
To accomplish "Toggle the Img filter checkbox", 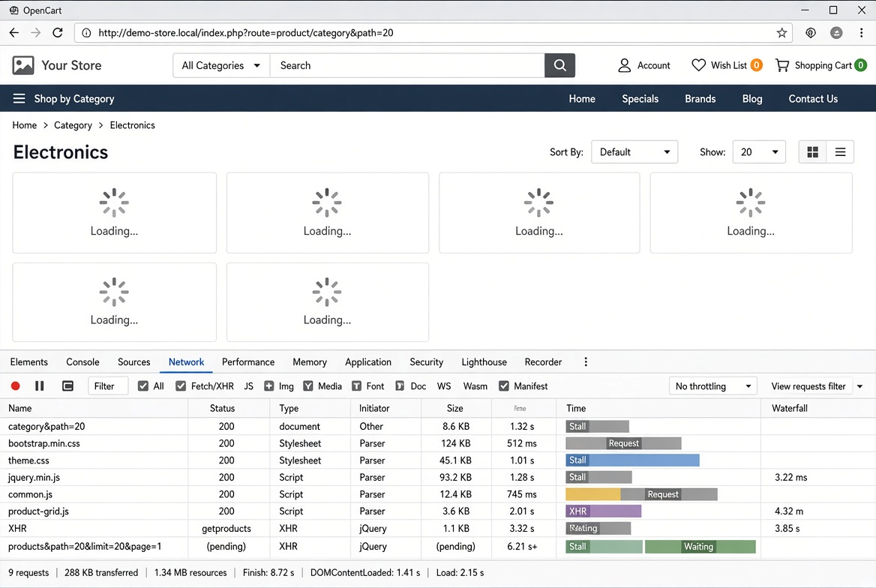I will pyautogui.click(x=268, y=386).
